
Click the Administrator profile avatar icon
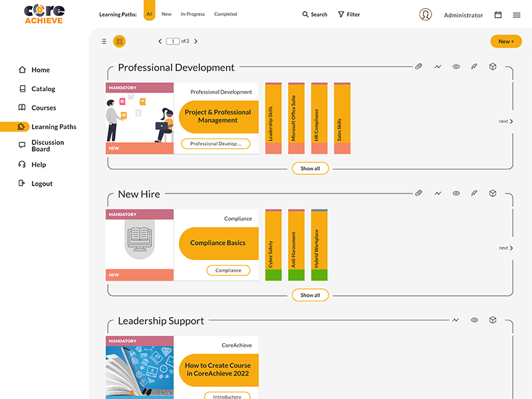(426, 15)
